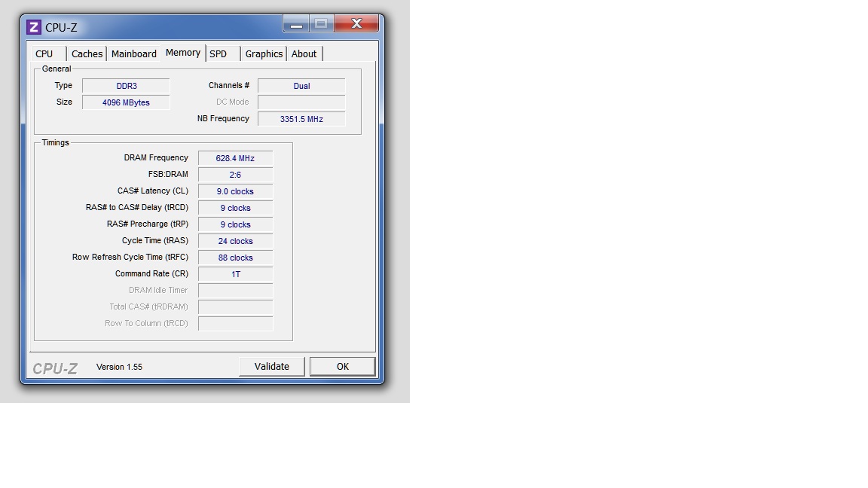Image resolution: width=868 pixels, height=488 pixels.
Task: Click the Cycle Time value 24 clocks
Action: point(235,241)
